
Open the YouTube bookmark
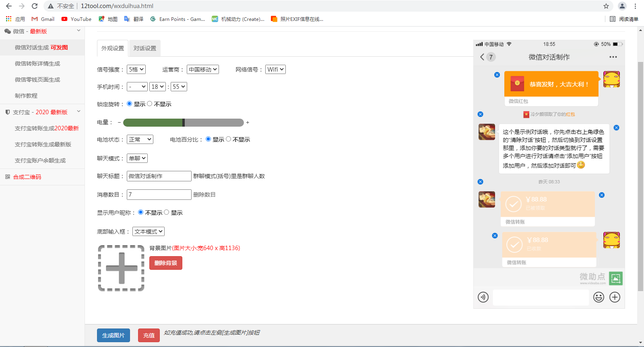pyautogui.click(x=76, y=19)
